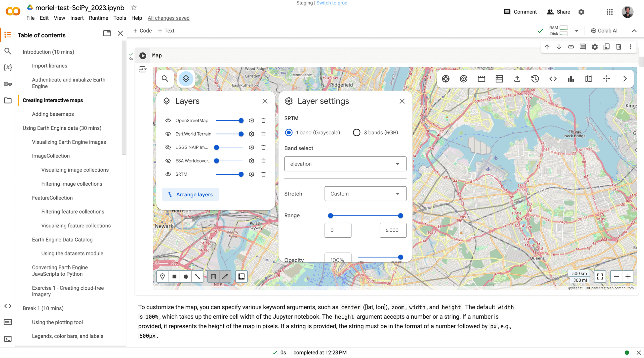Click the Share button

pyautogui.click(x=558, y=12)
